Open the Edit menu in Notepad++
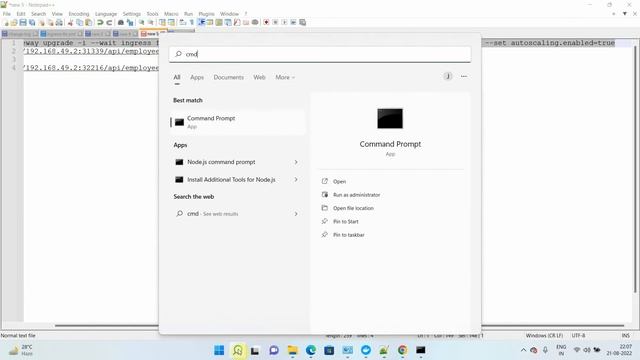This screenshot has width=640, height=360. 21,14
